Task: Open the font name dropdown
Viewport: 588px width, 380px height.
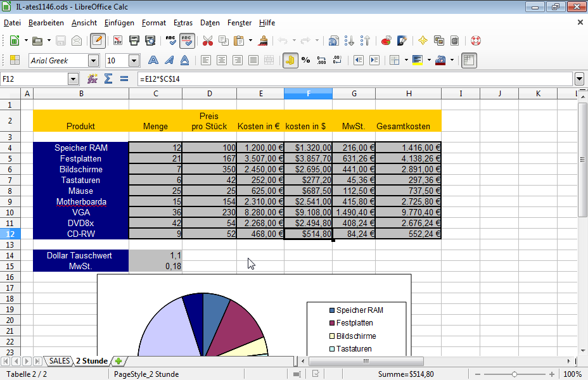Action: coord(93,60)
